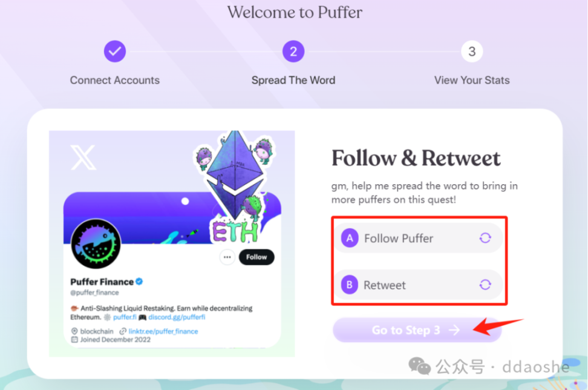Open the Follow Puffer task row
The image size is (588, 390).
click(418, 239)
